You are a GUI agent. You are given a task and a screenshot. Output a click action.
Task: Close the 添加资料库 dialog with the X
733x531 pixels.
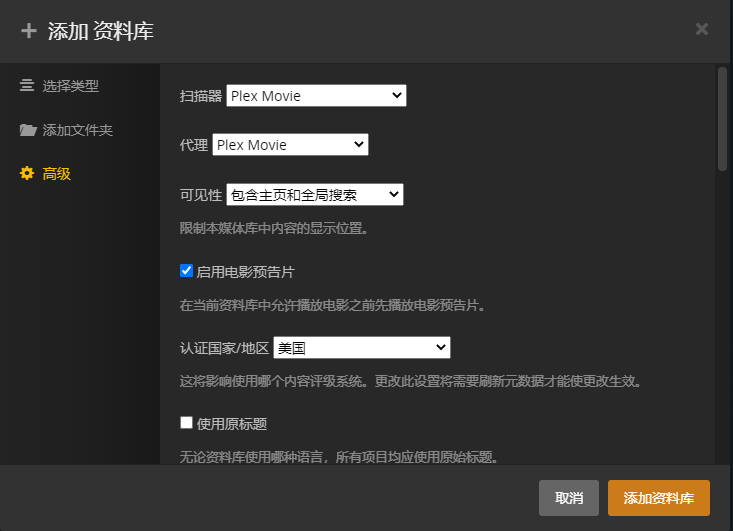pos(702,29)
